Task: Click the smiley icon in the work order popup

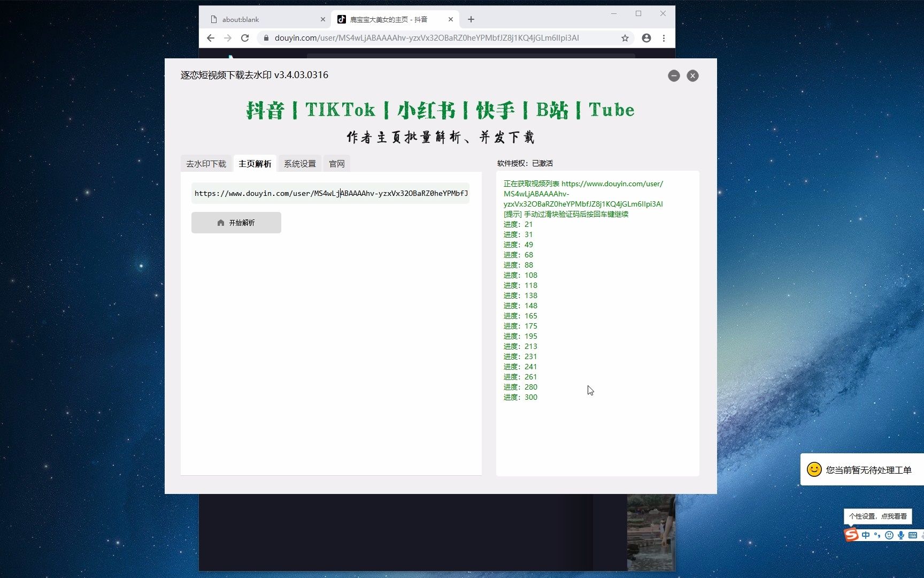Action: click(x=814, y=469)
